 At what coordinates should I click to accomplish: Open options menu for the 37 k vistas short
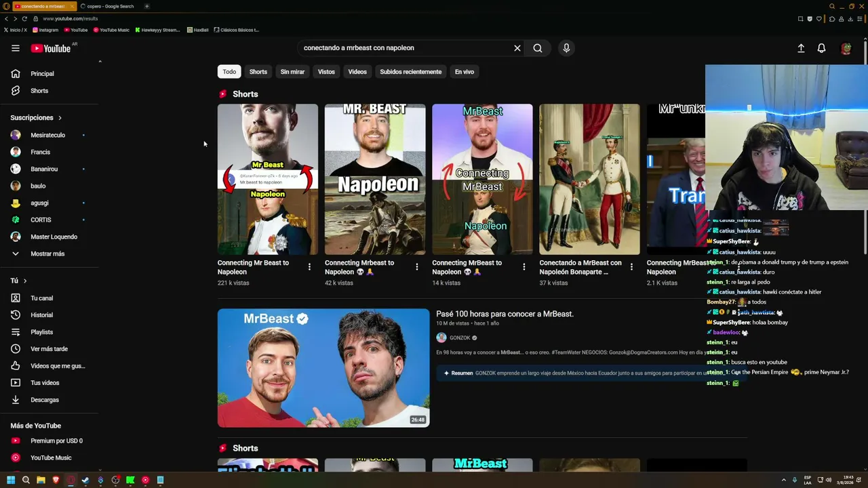click(x=631, y=267)
